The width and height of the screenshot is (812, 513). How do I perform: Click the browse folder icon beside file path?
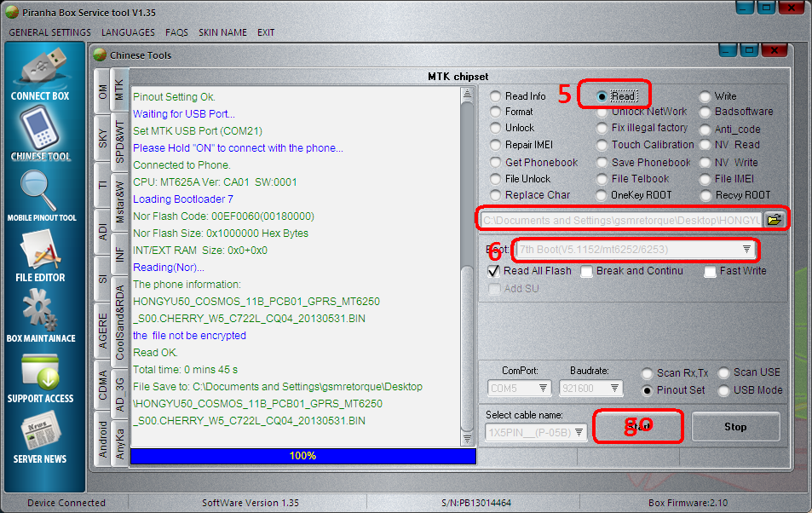coord(774,219)
